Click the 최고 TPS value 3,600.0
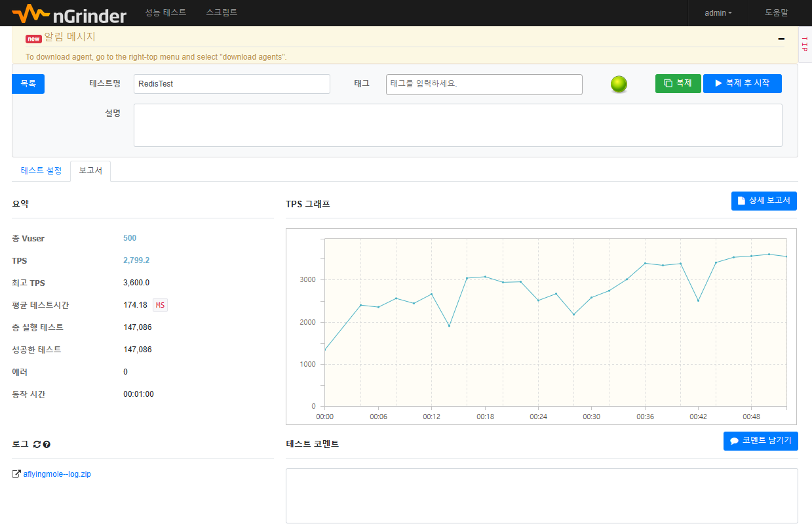The width and height of the screenshot is (812, 530). click(136, 283)
